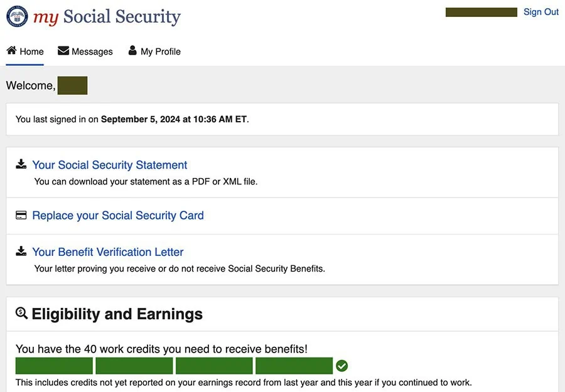Click the Sign Out link
Image resolution: width=565 pixels, height=392 pixels.
coord(541,11)
